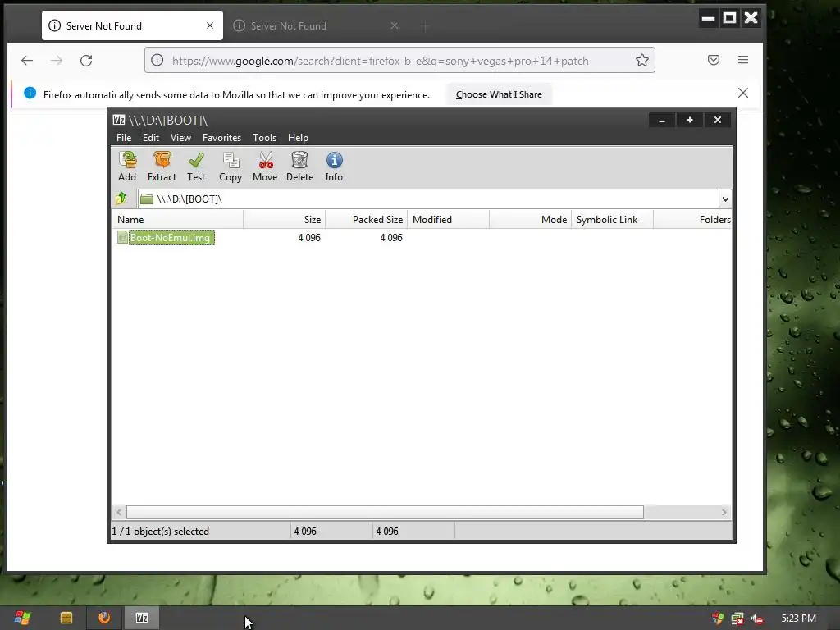Viewport: 840px width, 630px height.
Task: Close the active Server Not Found tab
Action: (210, 25)
